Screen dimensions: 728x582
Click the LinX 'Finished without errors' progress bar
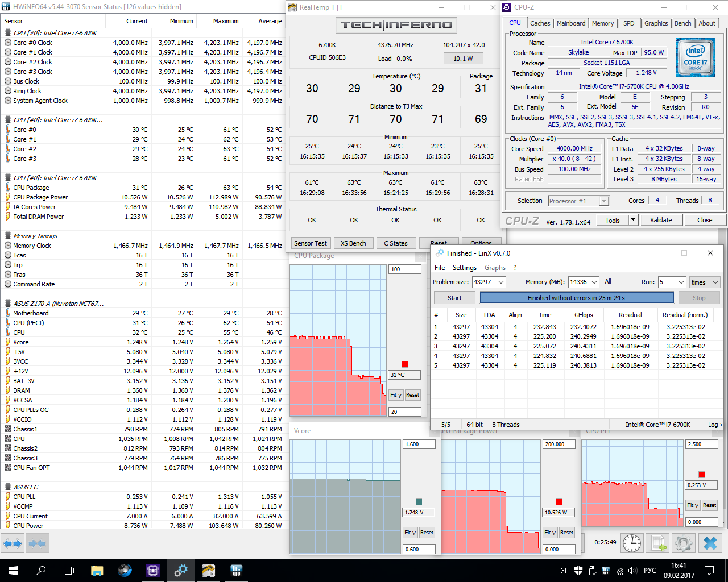coord(576,298)
